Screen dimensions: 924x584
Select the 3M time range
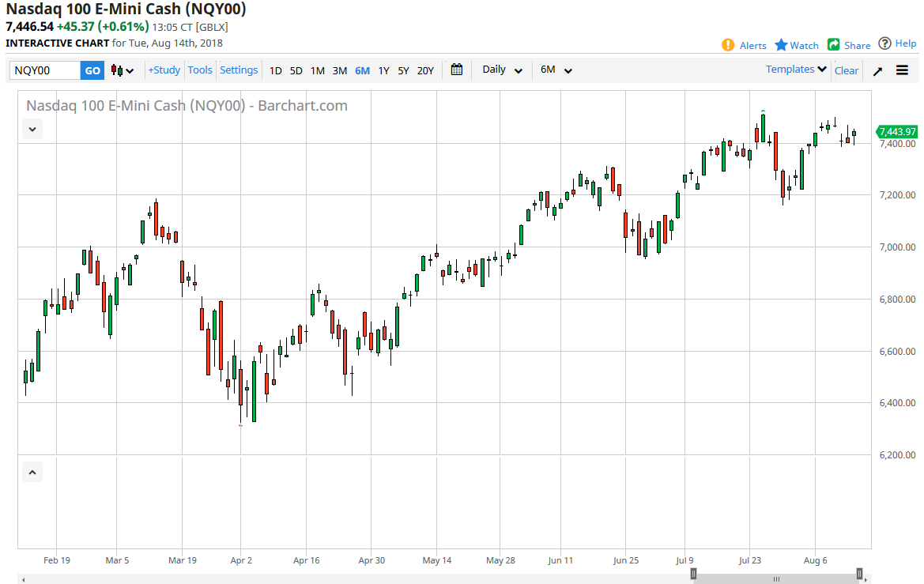[x=339, y=70]
